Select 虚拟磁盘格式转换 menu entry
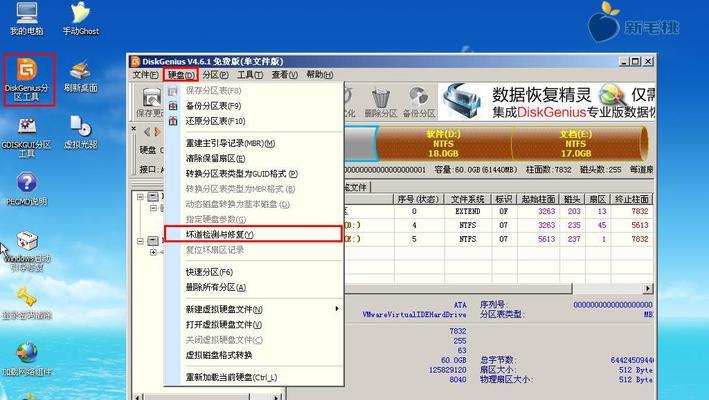 tap(253, 355)
